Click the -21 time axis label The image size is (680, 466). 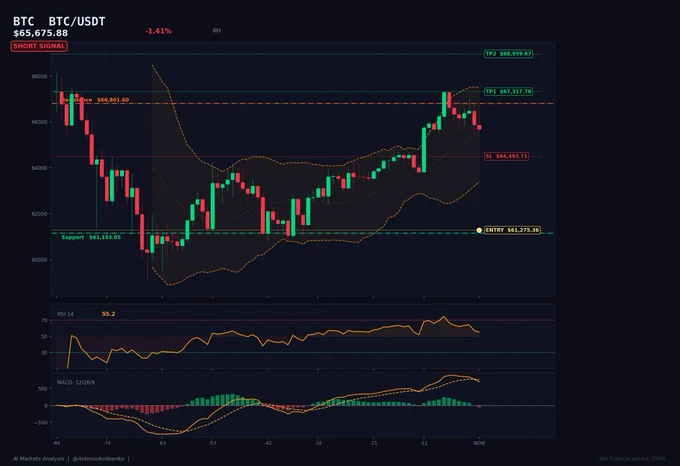pyautogui.click(x=374, y=443)
